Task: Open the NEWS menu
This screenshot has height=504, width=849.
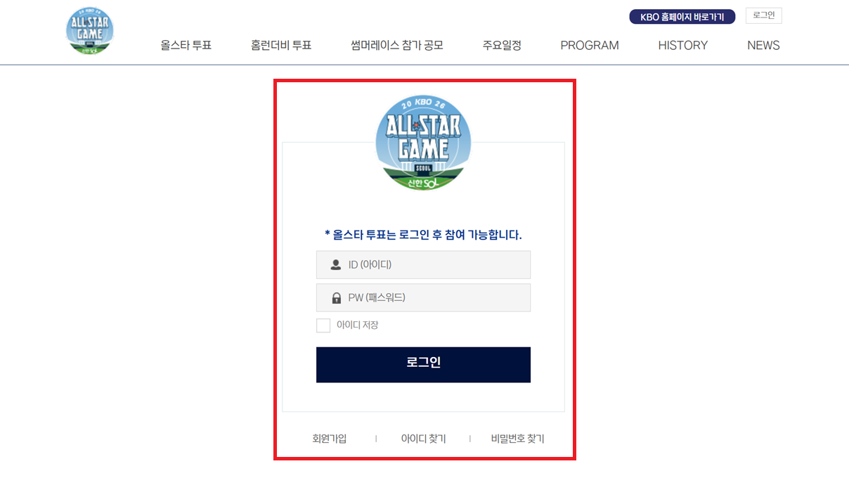Action: point(763,46)
